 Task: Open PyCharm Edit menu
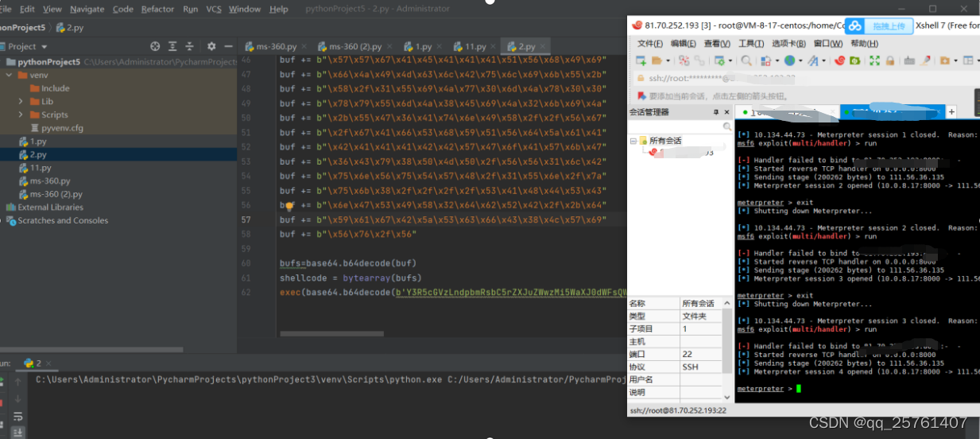coord(27,10)
